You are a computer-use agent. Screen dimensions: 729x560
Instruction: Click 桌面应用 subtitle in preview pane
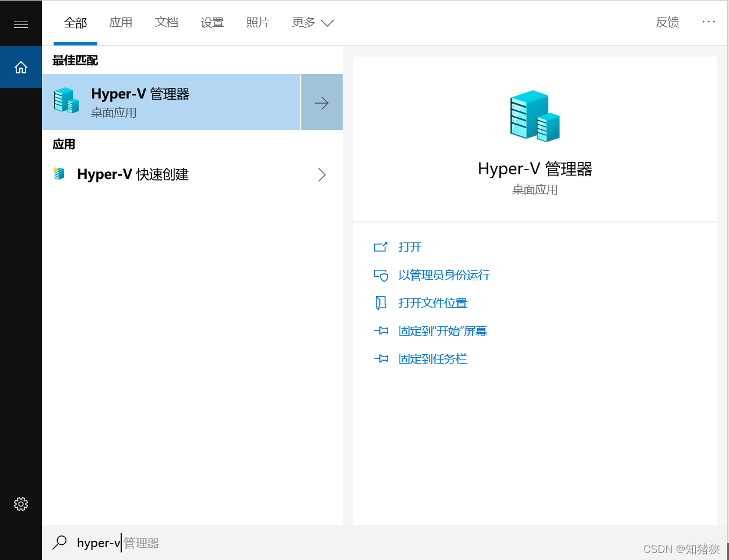[x=535, y=189]
